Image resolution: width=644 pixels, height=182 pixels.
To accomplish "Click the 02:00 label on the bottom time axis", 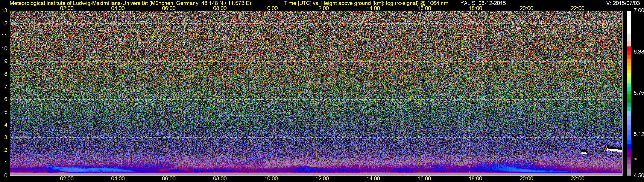I will point(67,179).
